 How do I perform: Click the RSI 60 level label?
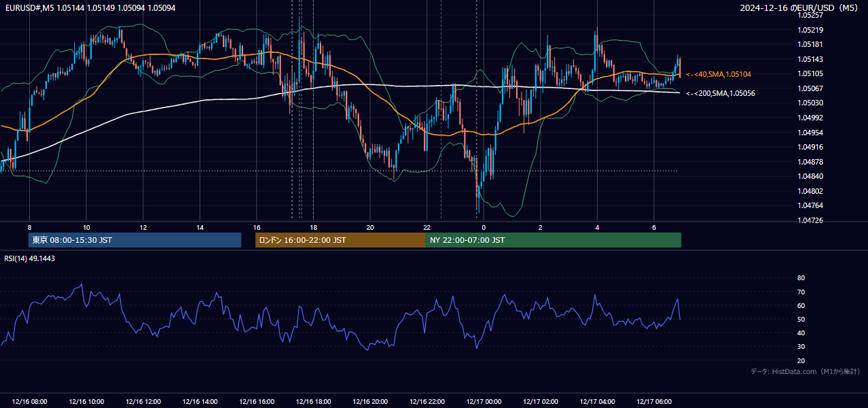click(801, 305)
